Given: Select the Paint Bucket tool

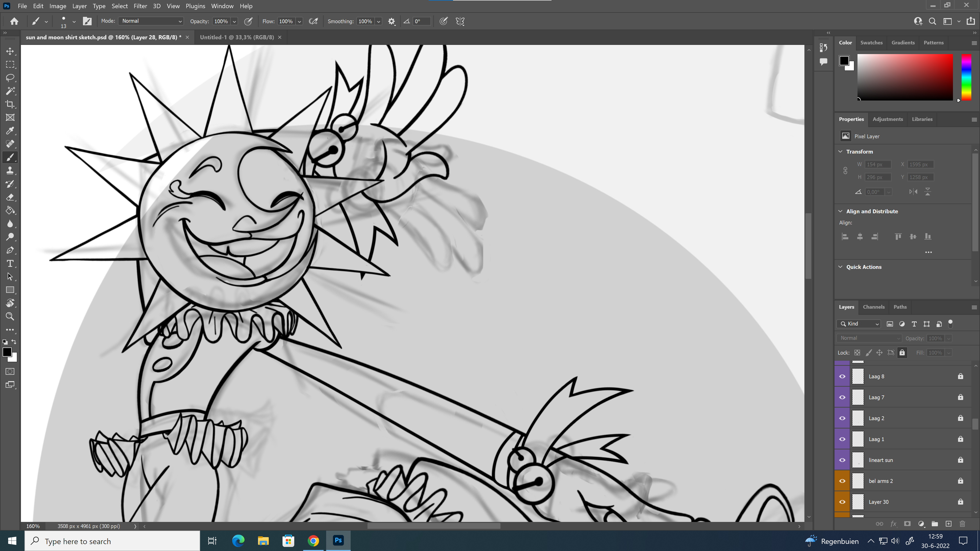Looking at the screenshot, I should coord(10,210).
